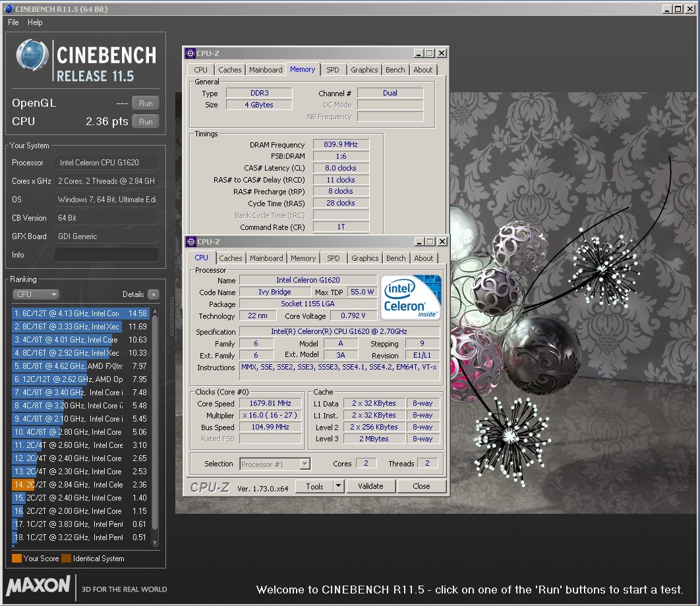The image size is (700, 606).
Task: Click the GFX Board field GDI Generic
Action: (107, 236)
